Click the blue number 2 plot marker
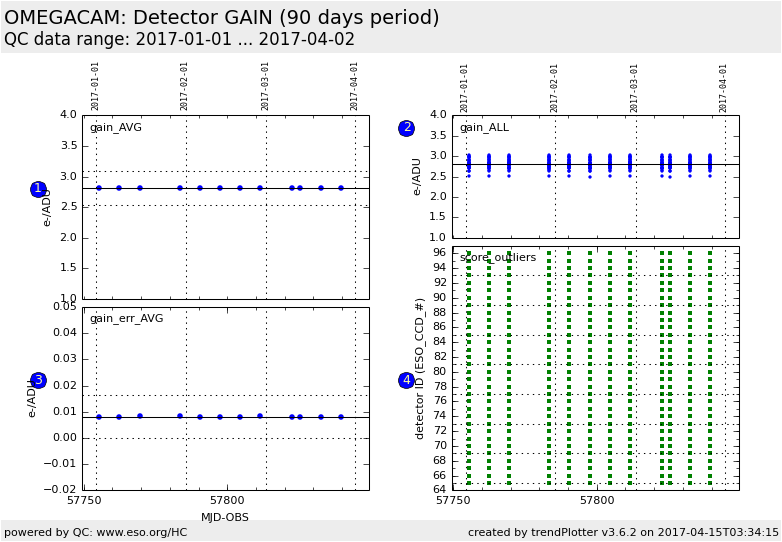 point(406,128)
